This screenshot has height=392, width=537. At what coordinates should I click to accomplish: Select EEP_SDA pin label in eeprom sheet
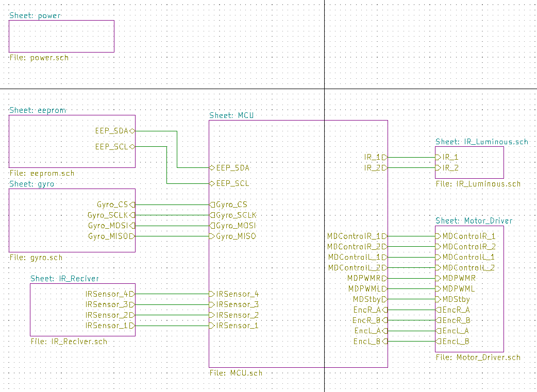(112, 131)
